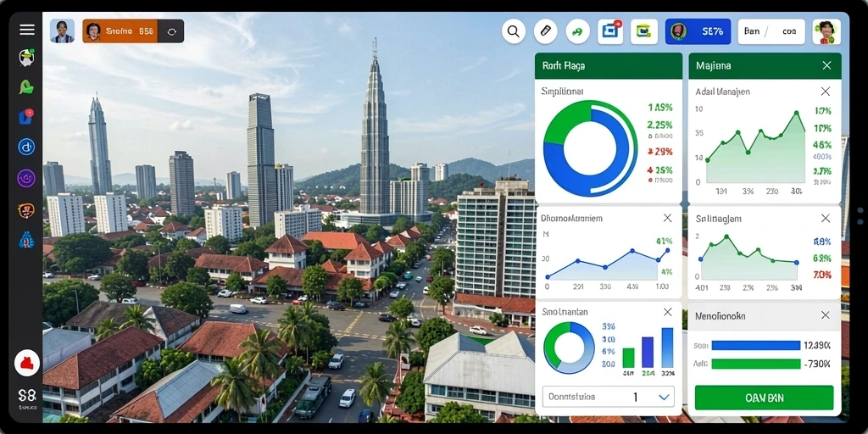Select the Majiona panel header

pyautogui.click(x=765, y=66)
